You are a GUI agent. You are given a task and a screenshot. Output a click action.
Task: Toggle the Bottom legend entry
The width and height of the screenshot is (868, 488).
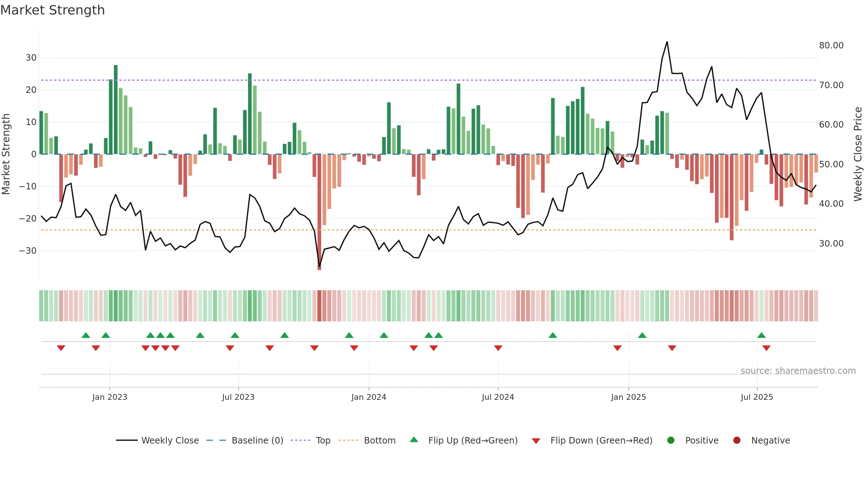pyautogui.click(x=367, y=440)
